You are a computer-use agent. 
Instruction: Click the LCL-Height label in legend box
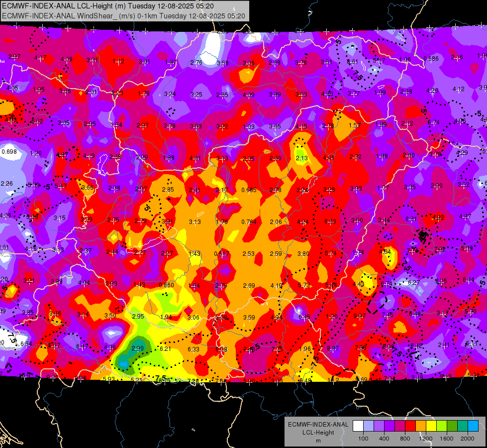tap(318, 433)
